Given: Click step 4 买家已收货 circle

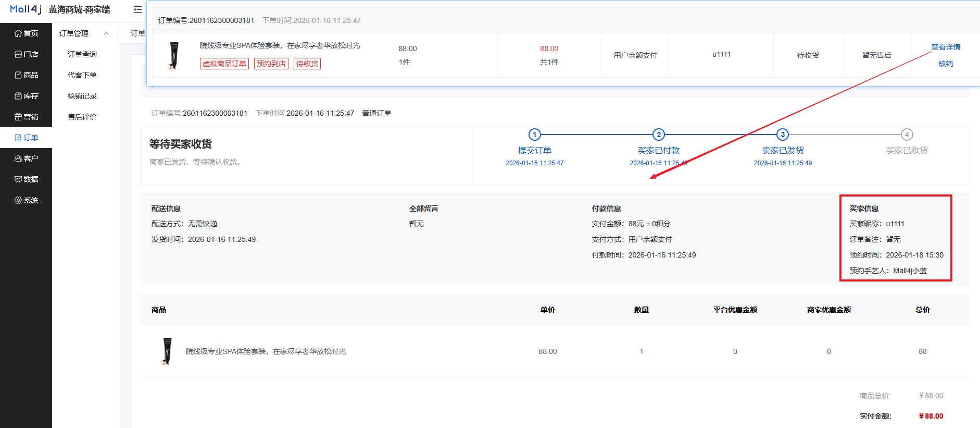Looking at the screenshot, I should pyautogui.click(x=907, y=134).
